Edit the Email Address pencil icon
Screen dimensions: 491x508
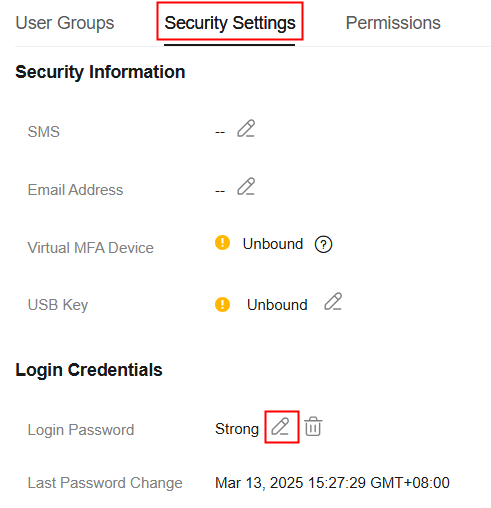(246, 186)
